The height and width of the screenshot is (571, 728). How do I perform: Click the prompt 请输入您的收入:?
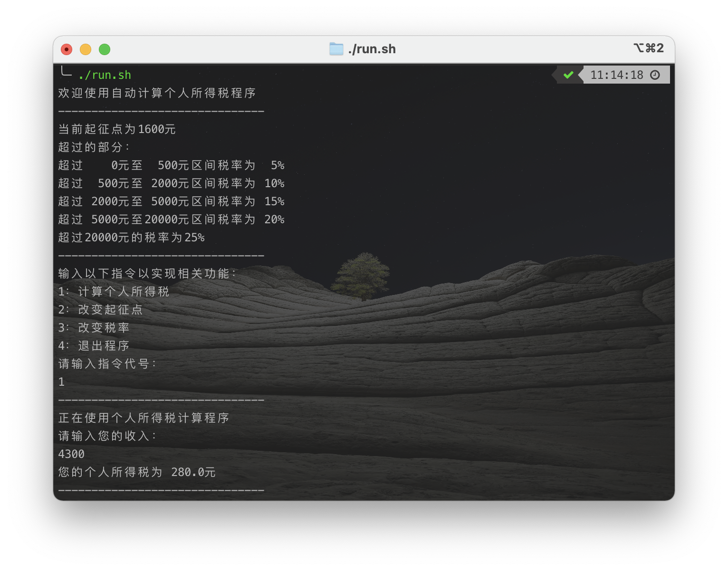pos(107,436)
